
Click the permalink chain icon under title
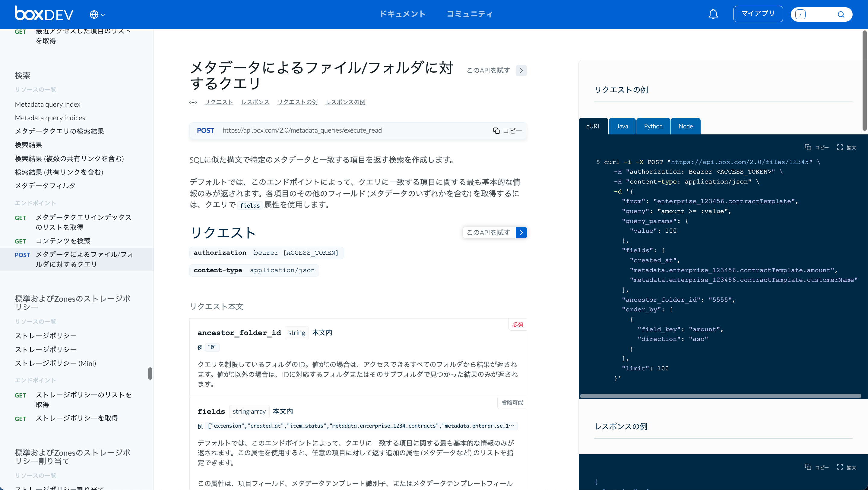193,102
